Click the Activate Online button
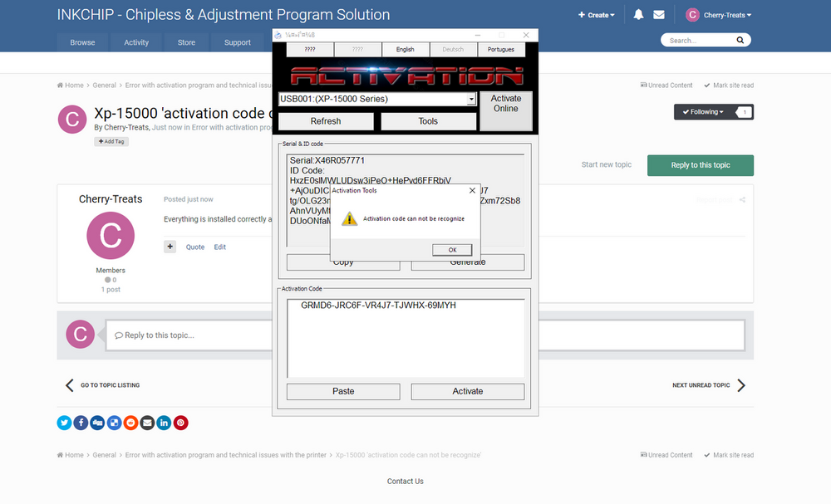Viewport: 831px width, 504px height. [x=505, y=110]
